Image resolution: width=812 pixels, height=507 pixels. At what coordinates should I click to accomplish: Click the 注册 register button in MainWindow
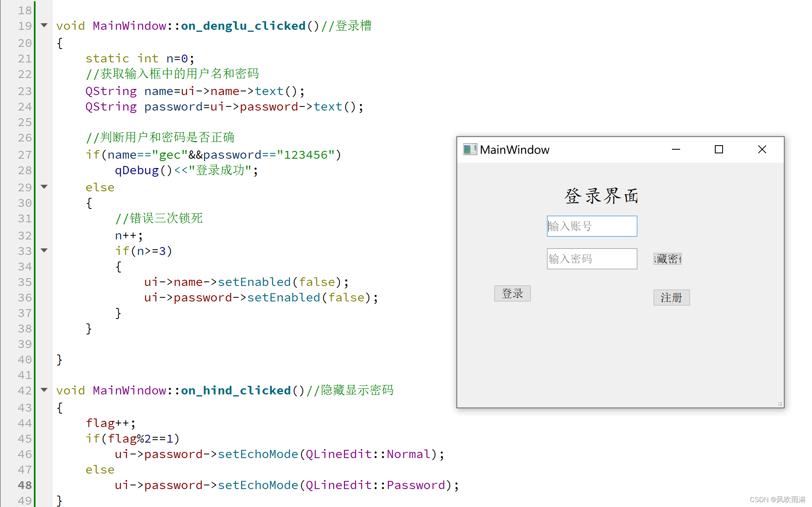[672, 297]
